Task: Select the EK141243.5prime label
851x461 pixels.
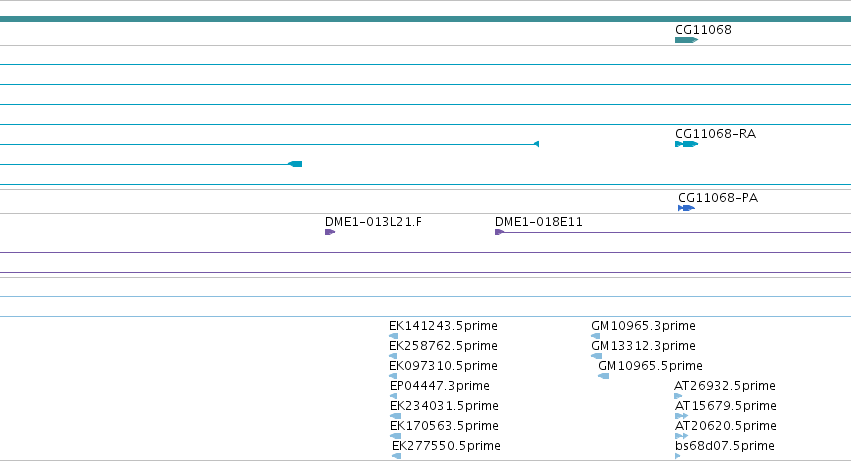Action: [x=443, y=326]
